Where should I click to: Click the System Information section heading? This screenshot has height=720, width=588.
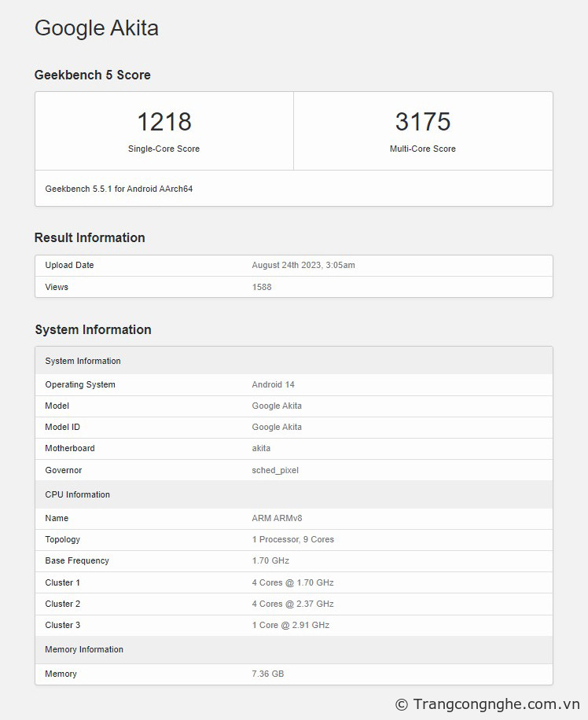tap(93, 329)
